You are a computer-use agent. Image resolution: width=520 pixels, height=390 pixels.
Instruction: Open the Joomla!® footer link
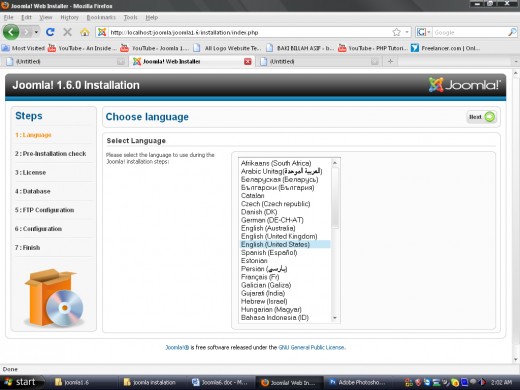coord(177,347)
